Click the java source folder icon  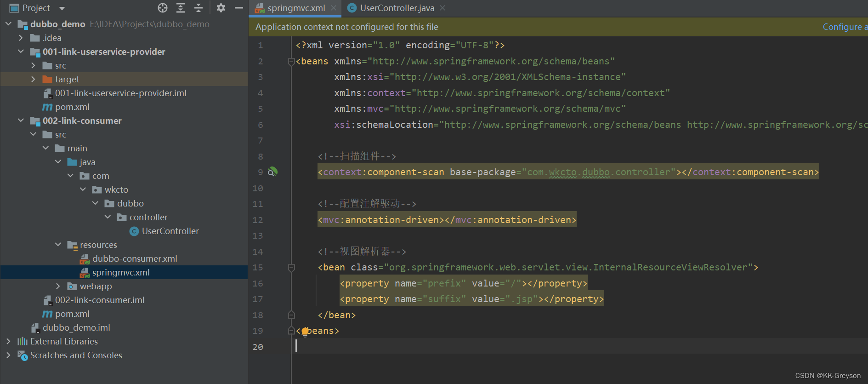click(72, 162)
